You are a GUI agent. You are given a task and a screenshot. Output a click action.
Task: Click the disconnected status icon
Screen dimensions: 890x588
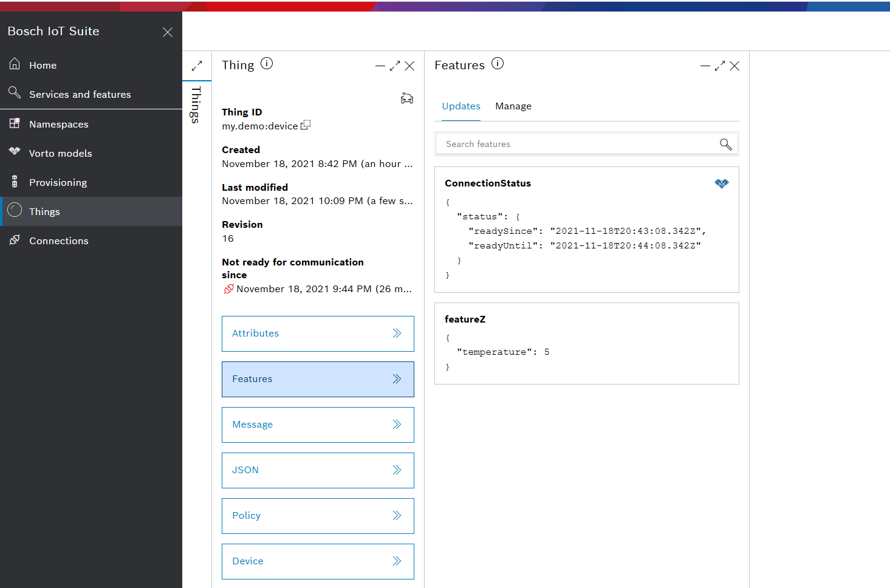pyautogui.click(x=228, y=289)
